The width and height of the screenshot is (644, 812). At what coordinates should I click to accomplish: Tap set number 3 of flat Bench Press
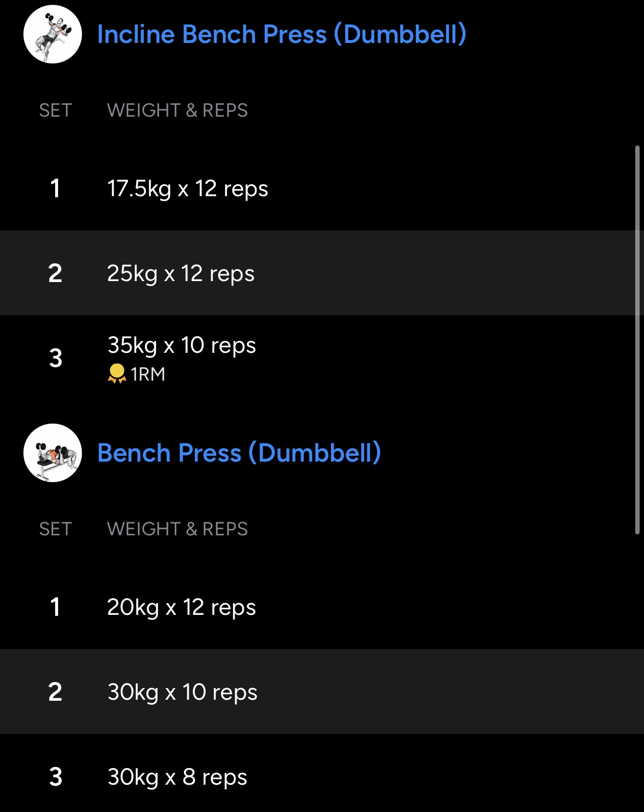[x=56, y=777]
